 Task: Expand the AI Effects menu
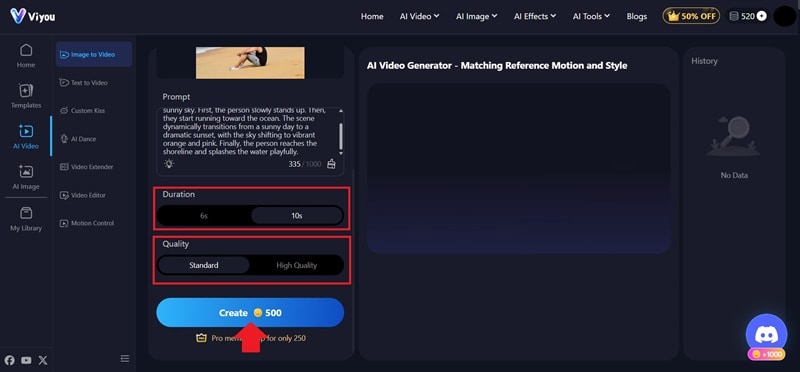(x=535, y=16)
